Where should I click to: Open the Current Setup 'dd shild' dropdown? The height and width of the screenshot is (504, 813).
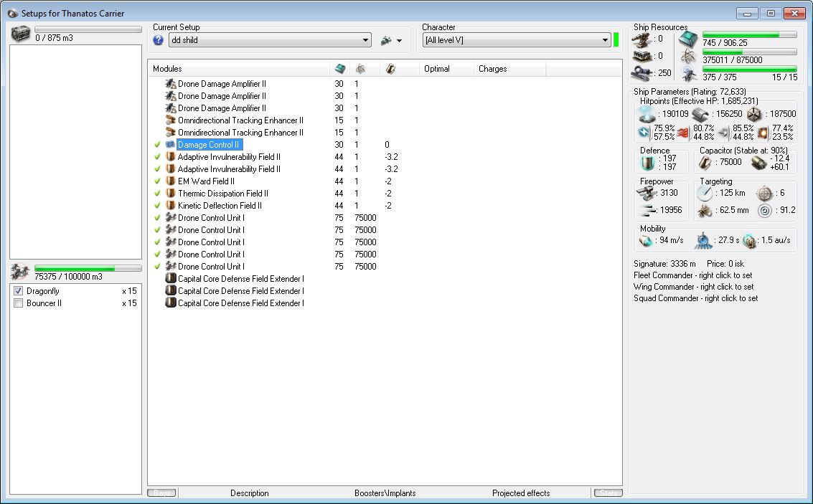[x=270, y=40]
